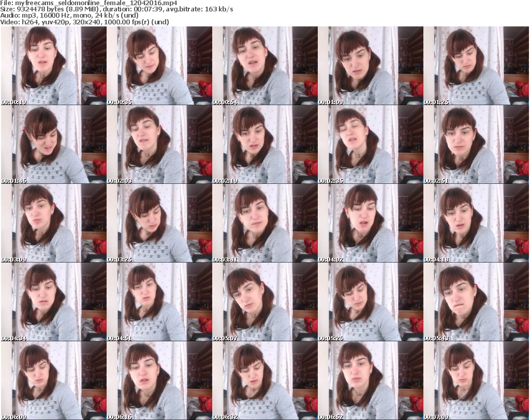Select the thumbnail stamped 00:04:51
The image size is (530, 420).
click(x=159, y=302)
